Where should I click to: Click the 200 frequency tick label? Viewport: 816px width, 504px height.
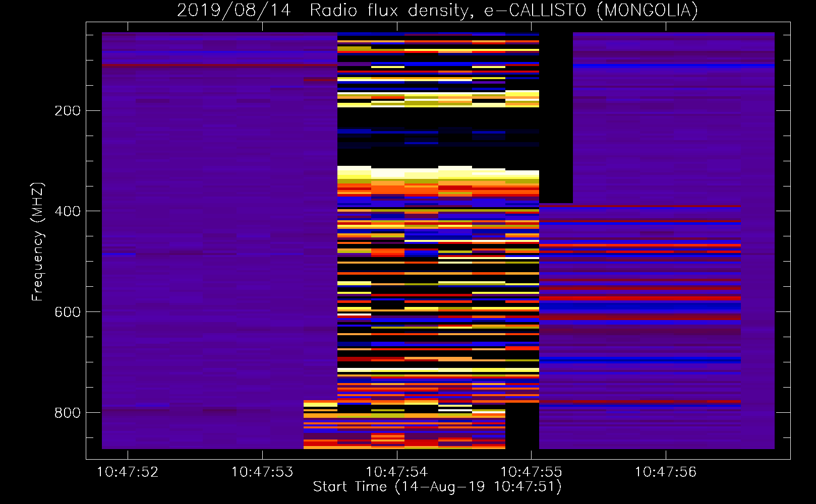tap(68, 111)
